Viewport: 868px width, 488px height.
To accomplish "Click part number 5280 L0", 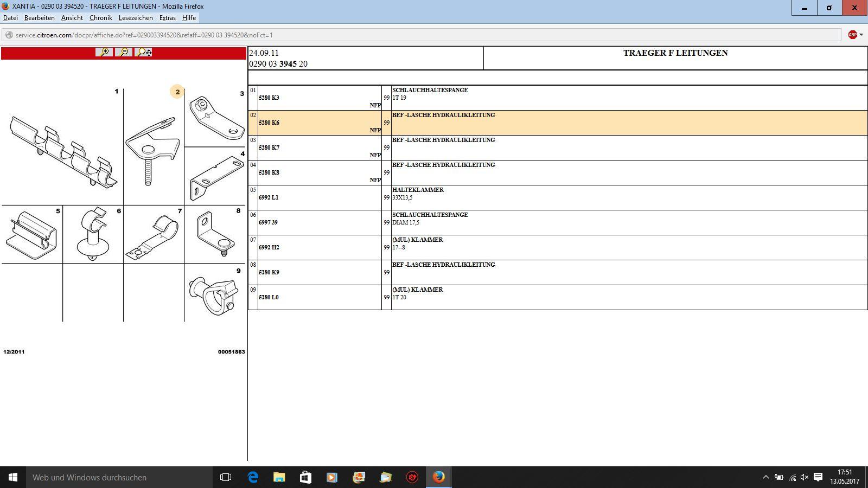I will (x=269, y=298).
